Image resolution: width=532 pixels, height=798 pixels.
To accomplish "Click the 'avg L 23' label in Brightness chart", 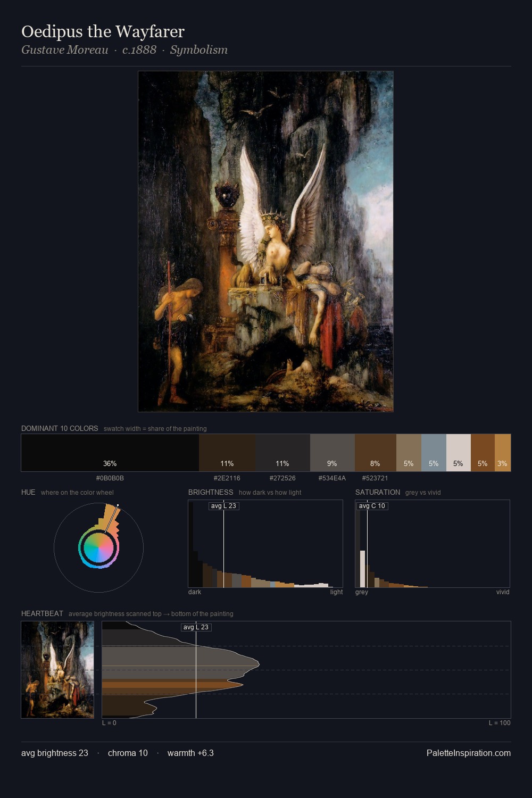I will point(223,506).
